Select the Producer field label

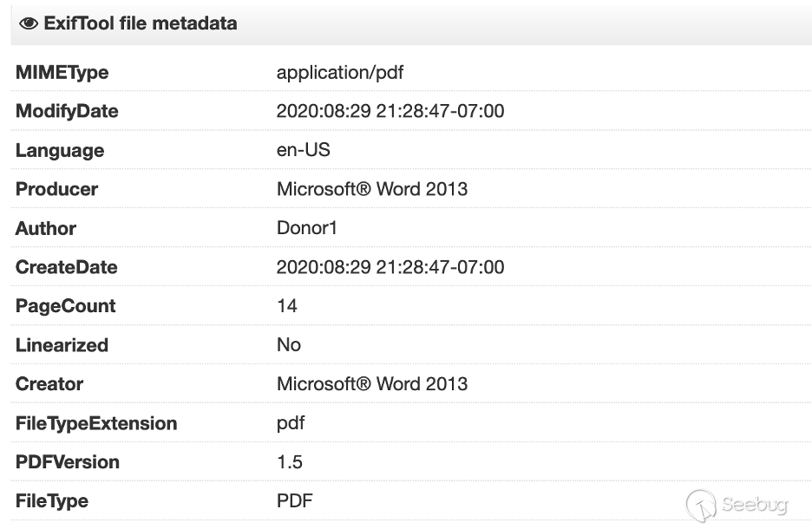(56, 189)
